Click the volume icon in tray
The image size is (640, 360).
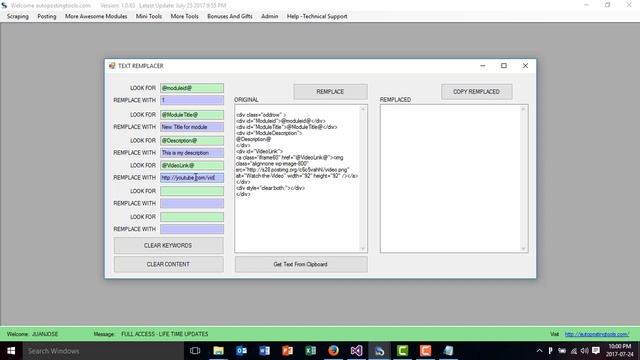[584, 351]
